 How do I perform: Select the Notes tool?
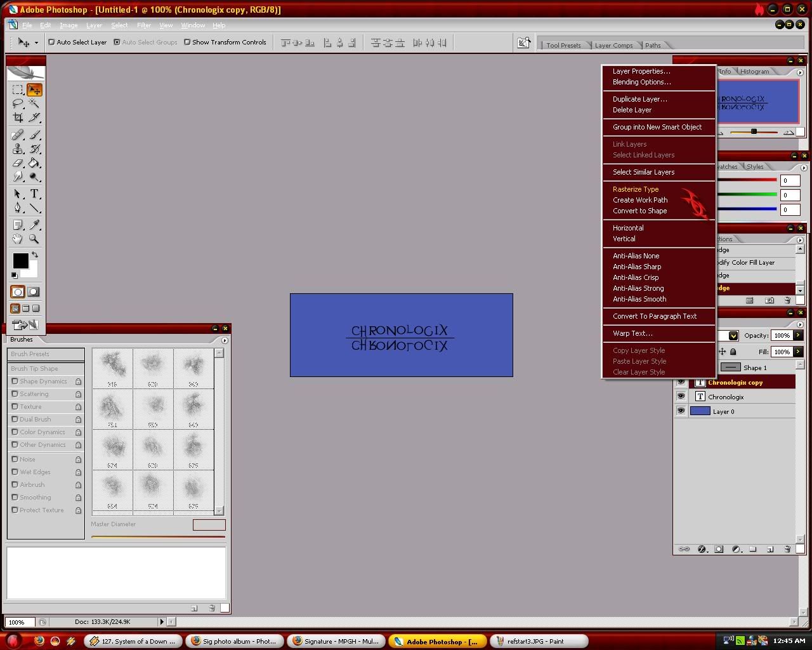point(18,225)
